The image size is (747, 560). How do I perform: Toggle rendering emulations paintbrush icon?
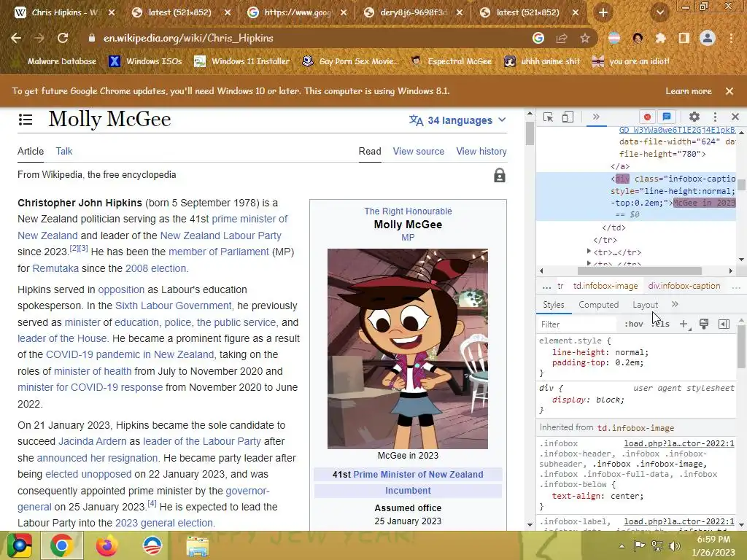point(704,324)
